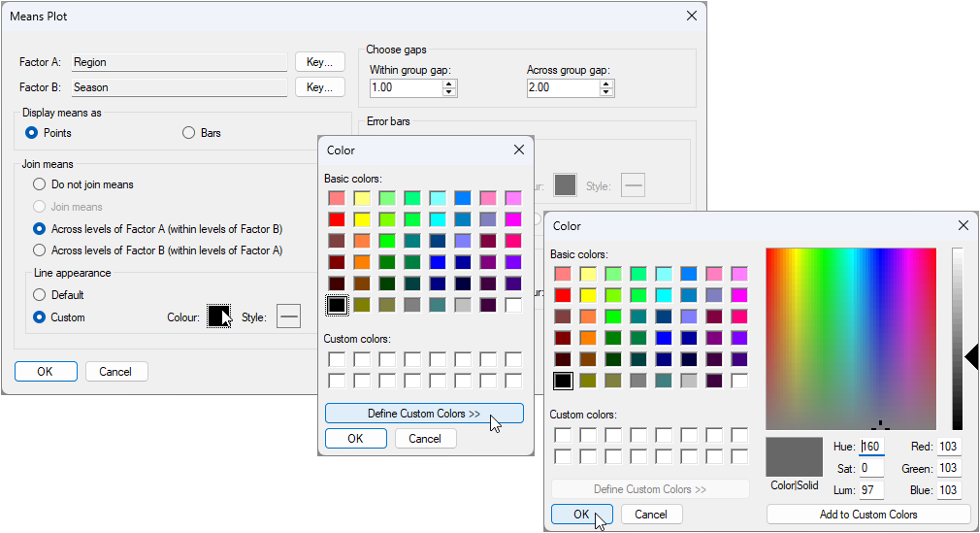The height and width of the screenshot is (533, 980).
Task: Cancel the Means Plot dialog
Action: tap(116, 372)
